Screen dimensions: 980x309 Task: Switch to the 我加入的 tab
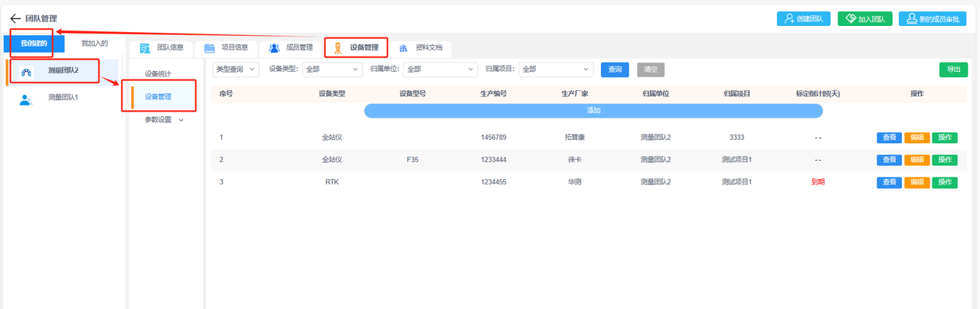coord(95,44)
